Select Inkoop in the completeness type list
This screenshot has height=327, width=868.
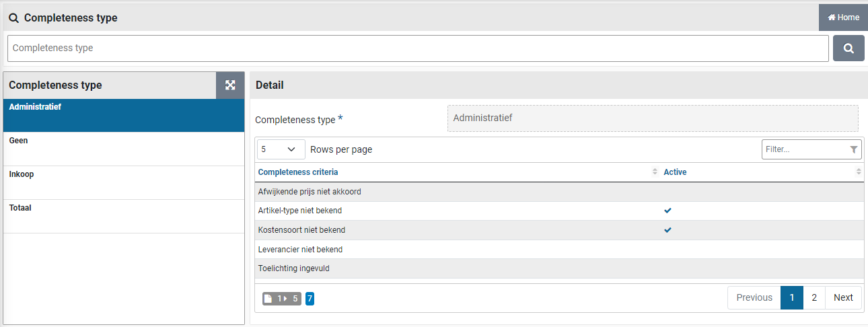tap(124, 182)
